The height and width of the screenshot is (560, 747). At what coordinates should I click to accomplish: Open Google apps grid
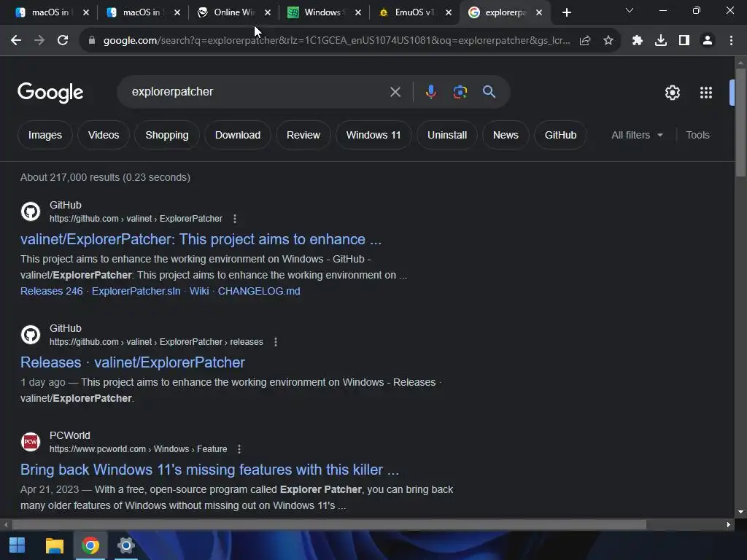pos(706,93)
